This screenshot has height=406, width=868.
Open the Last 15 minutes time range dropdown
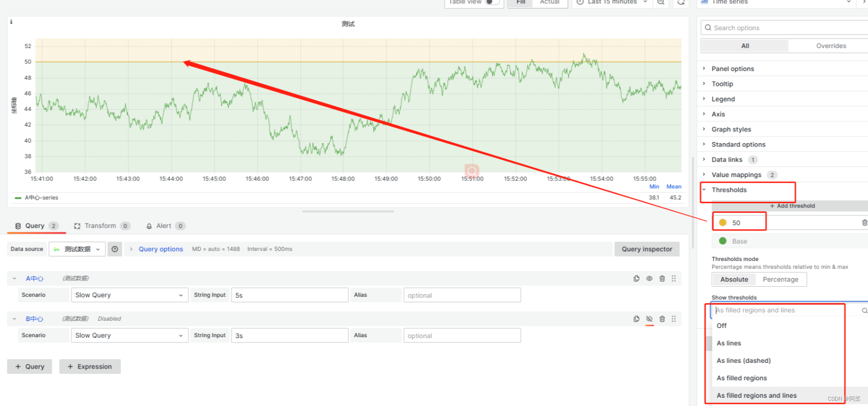(613, 2)
